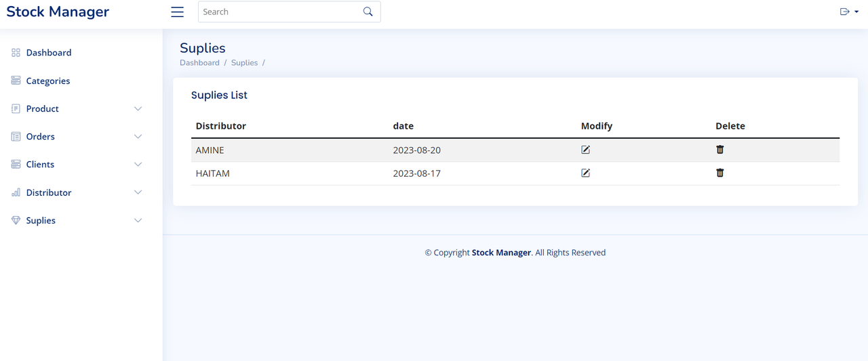
Task: Expand the Orders submenu chevron
Action: point(138,137)
